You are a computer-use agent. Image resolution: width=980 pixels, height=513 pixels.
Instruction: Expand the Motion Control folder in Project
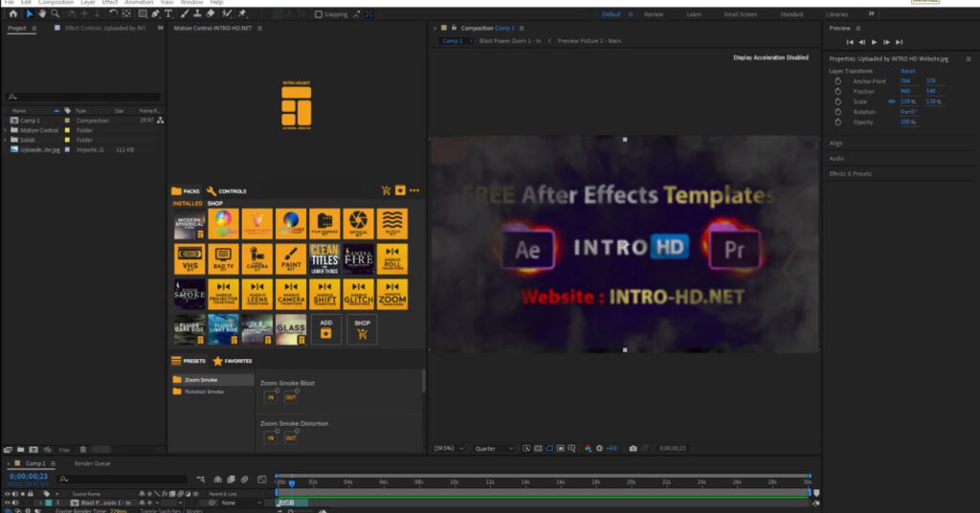point(6,130)
